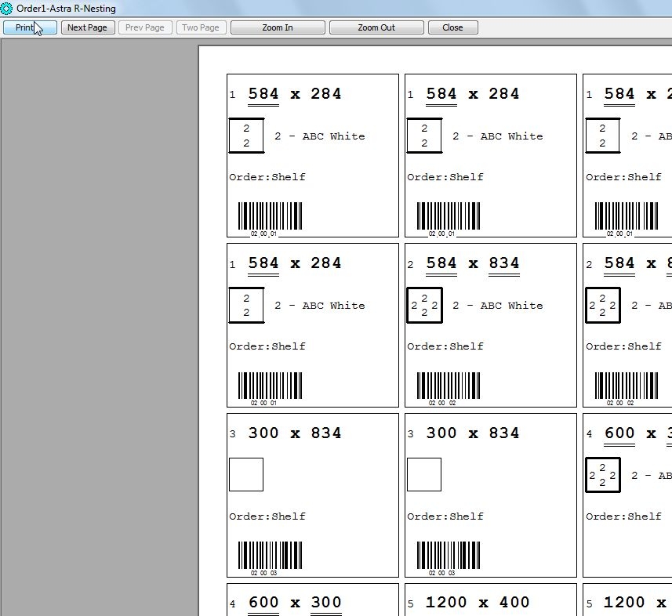Click "2 - ABC White" under complete "584 x 834"
This screenshot has width=672, height=616.
coord(498,306)
